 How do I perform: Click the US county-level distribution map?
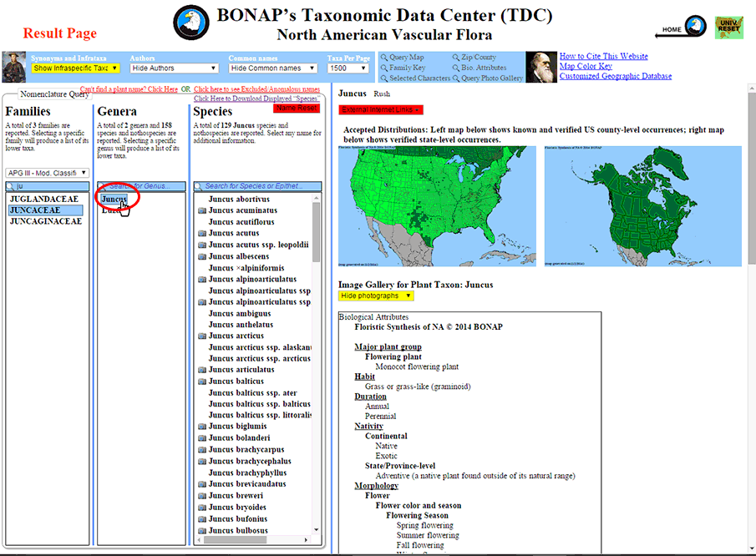click(x=437, y=206)
